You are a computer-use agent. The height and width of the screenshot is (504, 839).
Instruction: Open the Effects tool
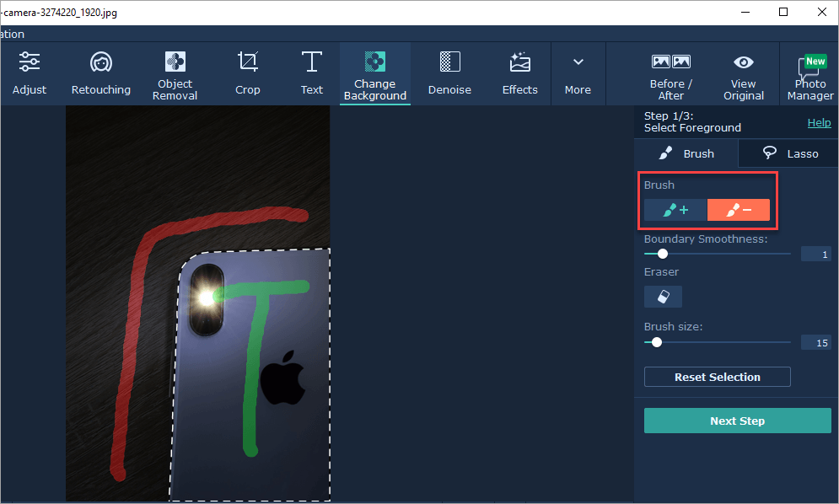(x=519, y=74)
